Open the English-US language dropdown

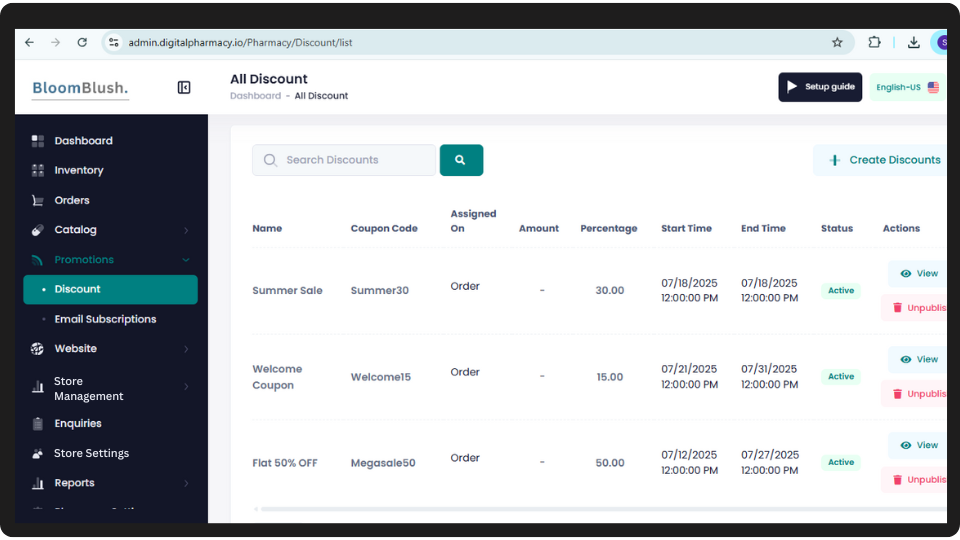(907, 87)
